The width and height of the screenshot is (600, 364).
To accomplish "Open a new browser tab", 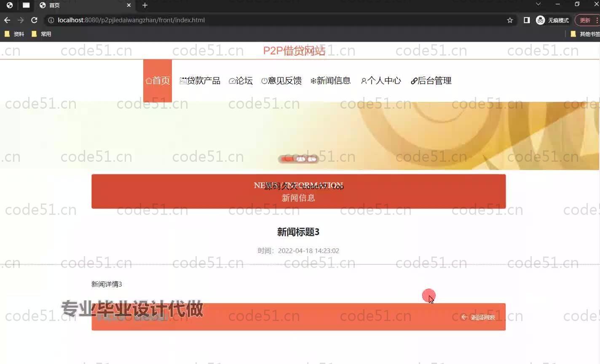I will click(145, 5).
